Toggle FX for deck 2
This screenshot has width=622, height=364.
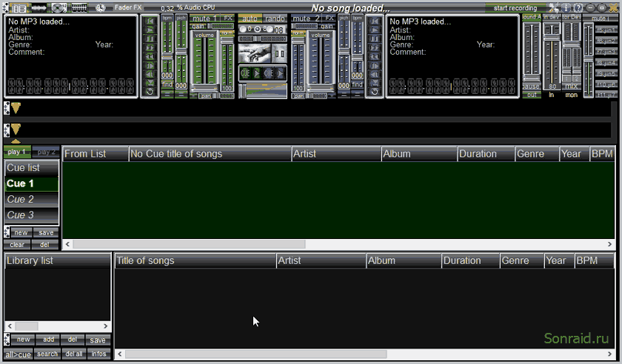pos(330,18)
